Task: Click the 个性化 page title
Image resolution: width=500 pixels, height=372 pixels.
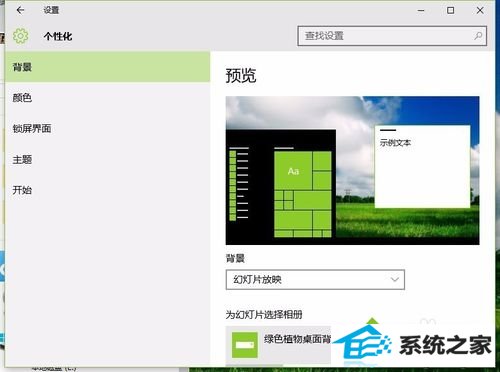Action: [x=58, y=36]
